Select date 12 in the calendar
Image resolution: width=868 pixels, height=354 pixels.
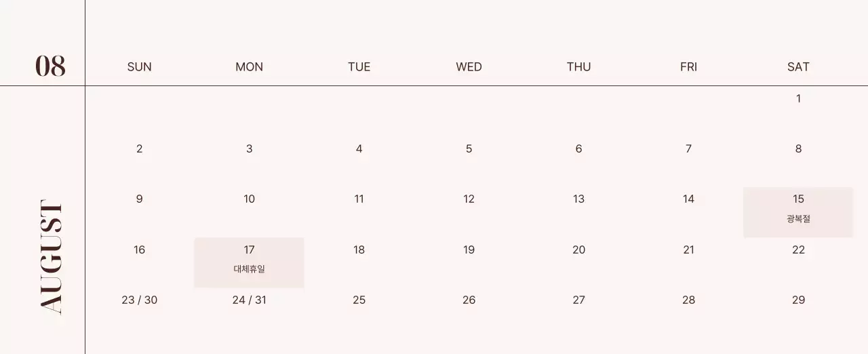pyautogui.click(x=469, y=199)
